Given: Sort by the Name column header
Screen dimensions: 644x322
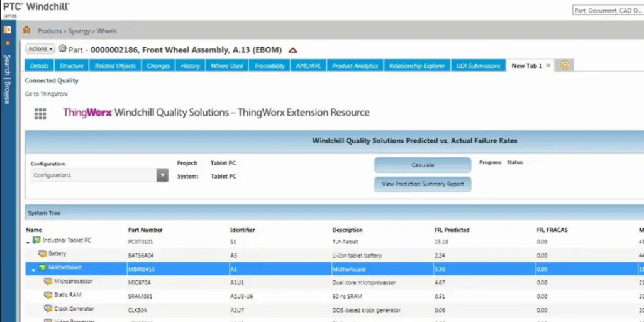Looking at the screenshot, I should [34, 230].
